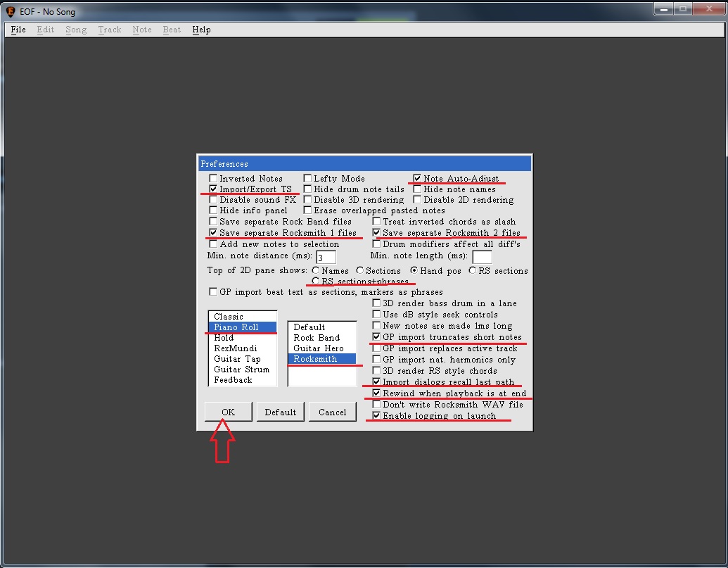This screenshot has width=728, height=568.
Task: Enable Hide info panel checkbox
Action: (x=213, y=210)
